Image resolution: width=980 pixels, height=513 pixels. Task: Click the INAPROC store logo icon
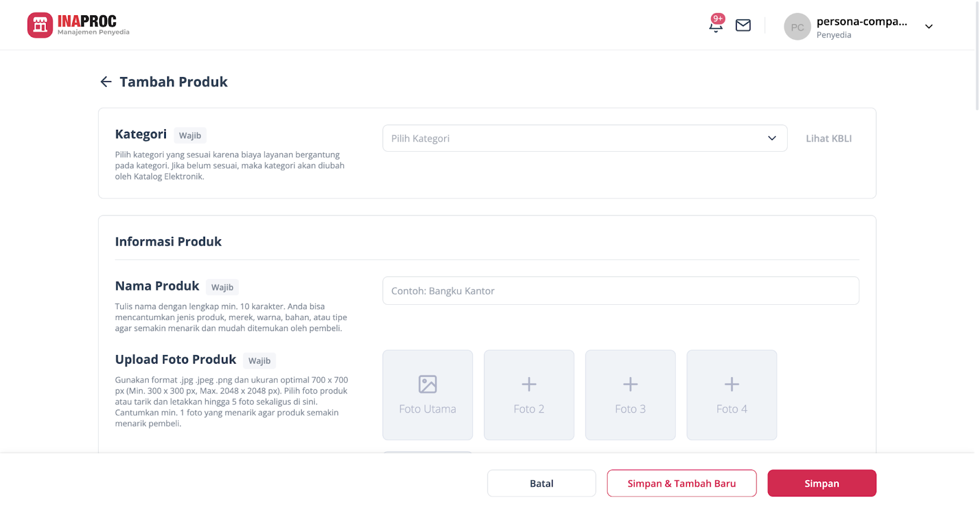coord(40,25)
